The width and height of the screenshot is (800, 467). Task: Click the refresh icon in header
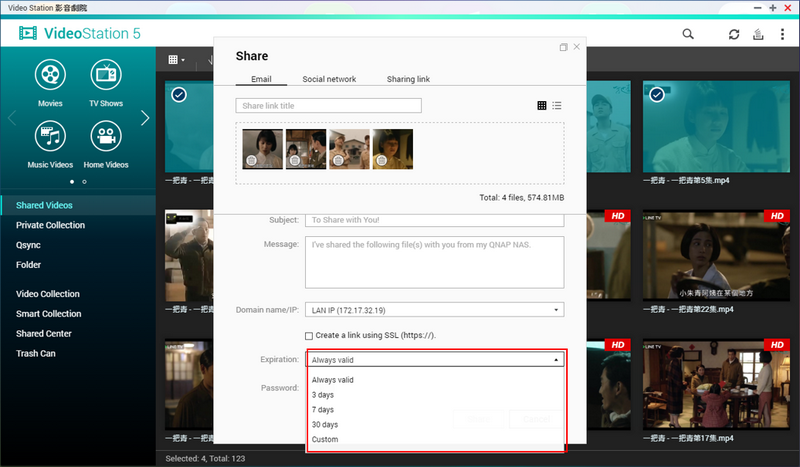pyautogui.click(x=734, y=34)
